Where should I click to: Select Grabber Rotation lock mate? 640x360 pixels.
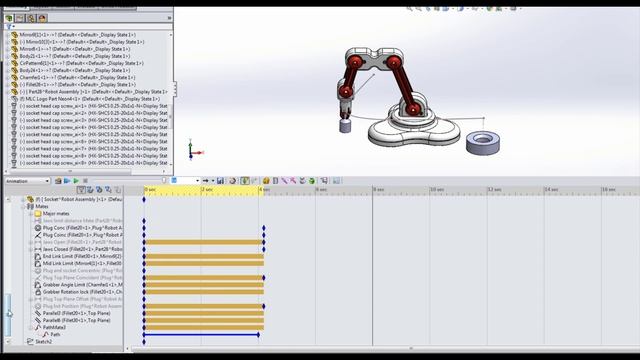(x=82, y=292)
